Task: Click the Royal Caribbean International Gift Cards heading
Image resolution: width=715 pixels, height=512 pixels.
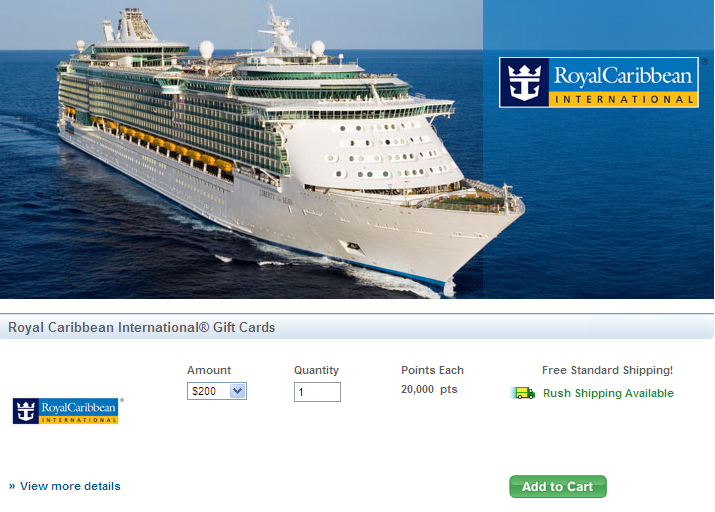Action: click(141, 327)
